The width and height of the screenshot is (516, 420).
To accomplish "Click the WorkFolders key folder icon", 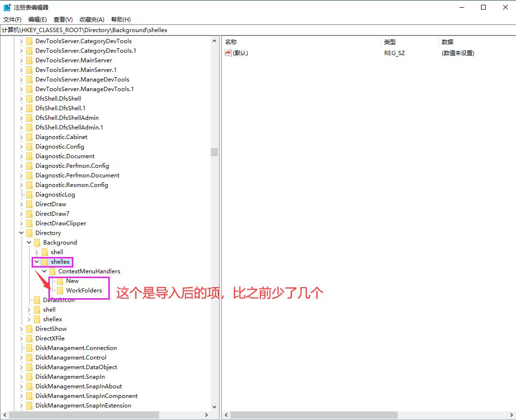I will tap(60, 291).
